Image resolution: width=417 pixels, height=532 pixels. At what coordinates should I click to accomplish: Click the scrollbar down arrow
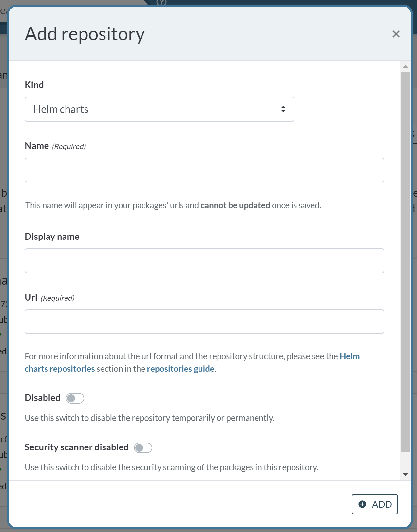pyautogui.click(x=406, y=474)
